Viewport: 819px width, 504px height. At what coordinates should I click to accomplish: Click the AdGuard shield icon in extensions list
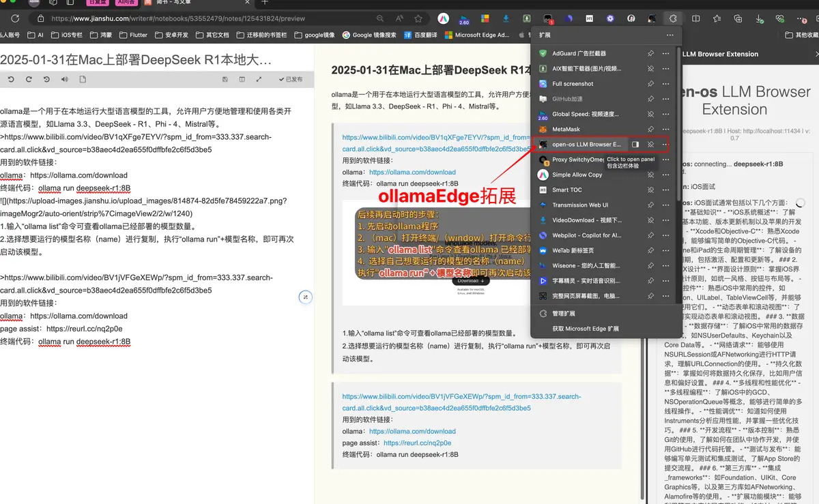pyautogui.click(x=543, y=53)
